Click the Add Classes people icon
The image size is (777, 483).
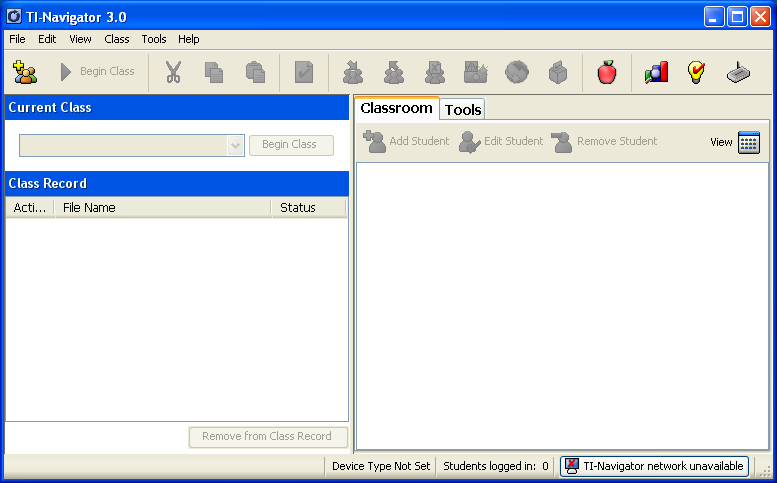[x=25, y=72]
